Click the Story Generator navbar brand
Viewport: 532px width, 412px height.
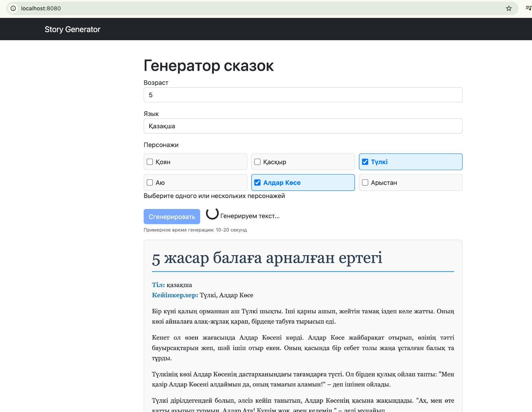coord(73,29)
